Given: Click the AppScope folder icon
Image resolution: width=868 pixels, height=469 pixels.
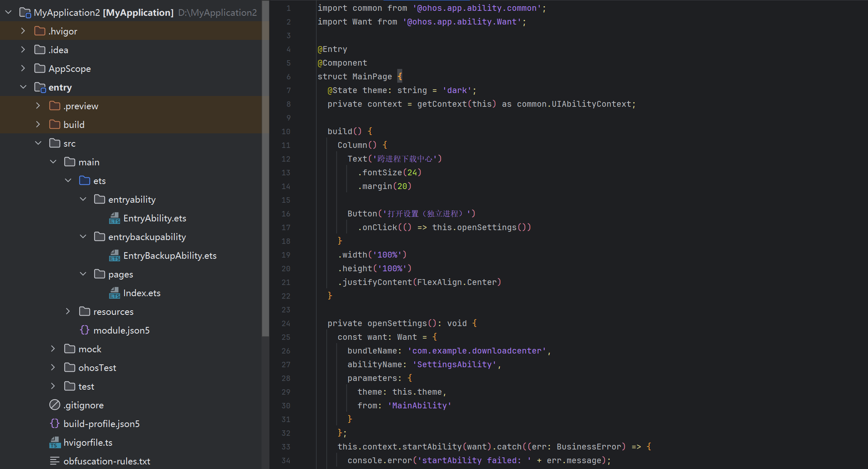Looking at the screenshot, I should pyautogui.click(x=40, y=69).
